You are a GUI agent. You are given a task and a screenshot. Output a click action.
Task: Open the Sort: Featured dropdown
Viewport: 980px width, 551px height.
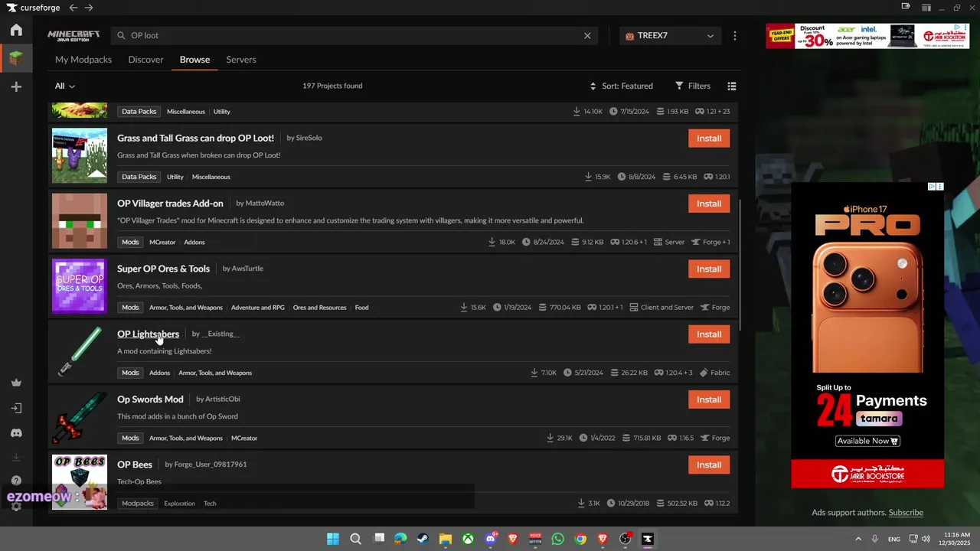pyautogui.click(x=621, y=86)
